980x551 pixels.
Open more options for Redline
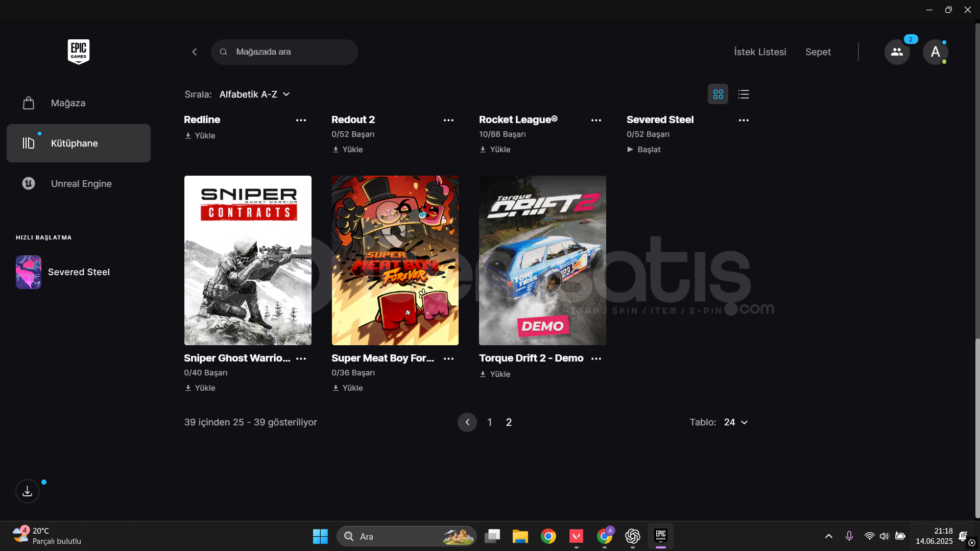[x=301, y=121]
